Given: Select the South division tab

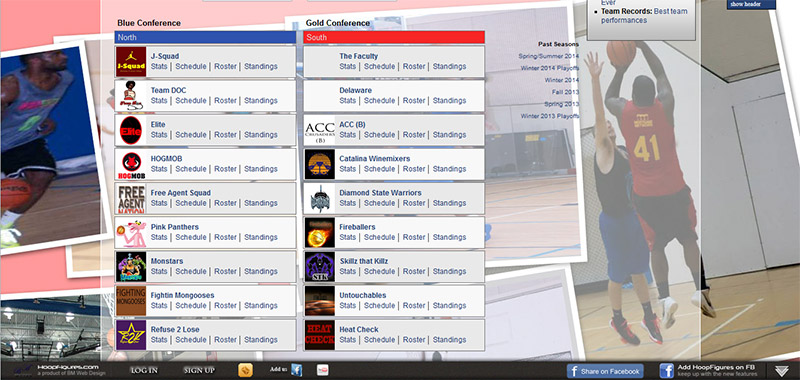Looking at the screenshot, I should pos(394,37).
